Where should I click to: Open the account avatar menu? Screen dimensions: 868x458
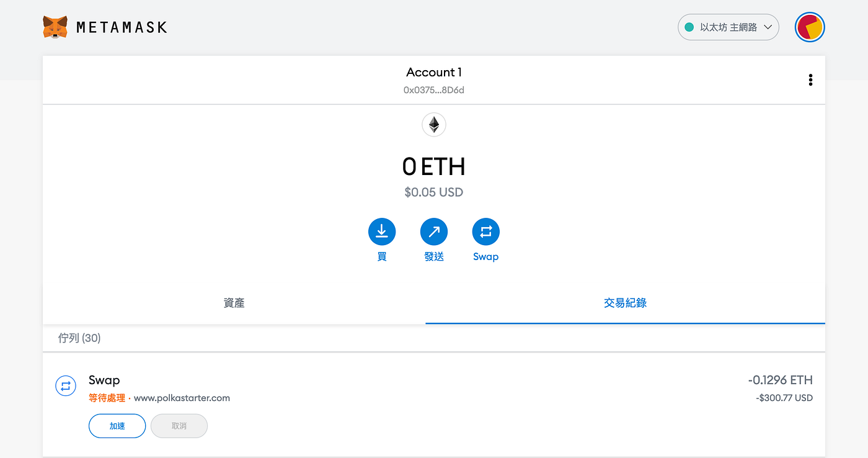pyautogui.click(x=810, y=27)
